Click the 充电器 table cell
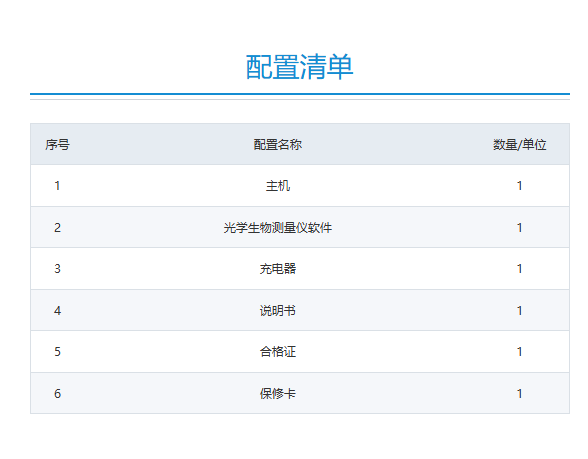Viewport: 588px width, 459px height. 278,269
